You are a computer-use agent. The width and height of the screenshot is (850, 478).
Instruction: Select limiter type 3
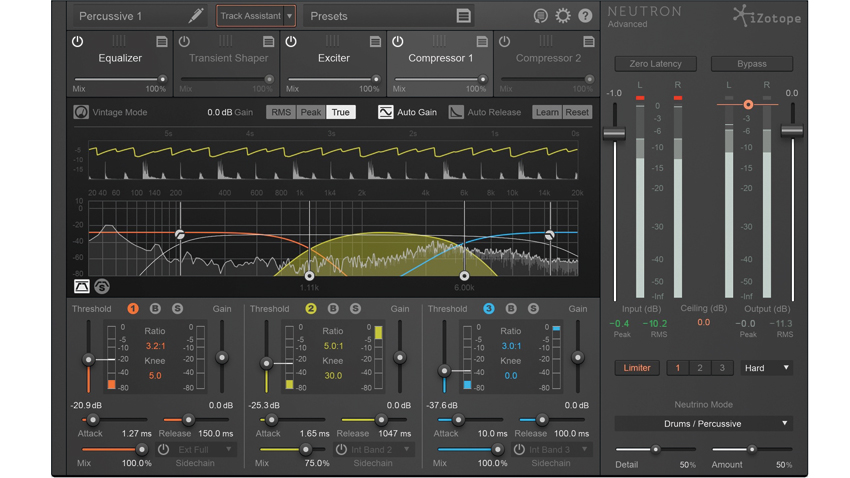coord(722,368)
